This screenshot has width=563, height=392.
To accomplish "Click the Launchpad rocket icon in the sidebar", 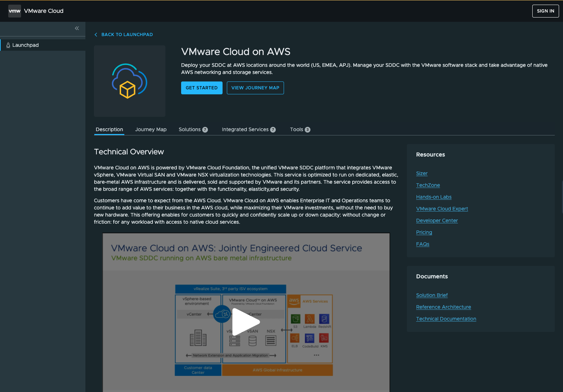I will pos(8,45).
